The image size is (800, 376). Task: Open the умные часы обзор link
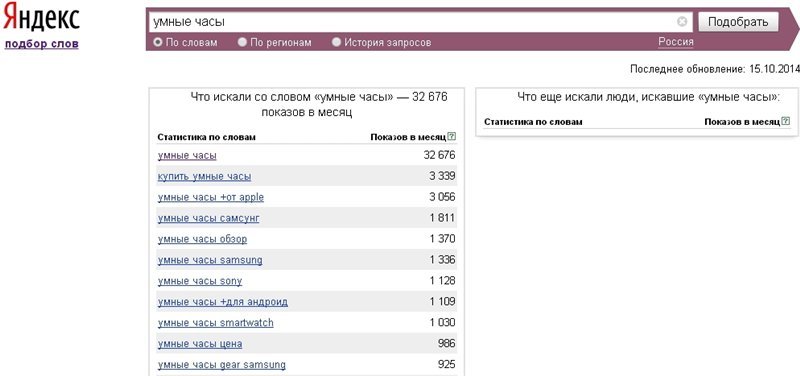click(x=203, y=239)
